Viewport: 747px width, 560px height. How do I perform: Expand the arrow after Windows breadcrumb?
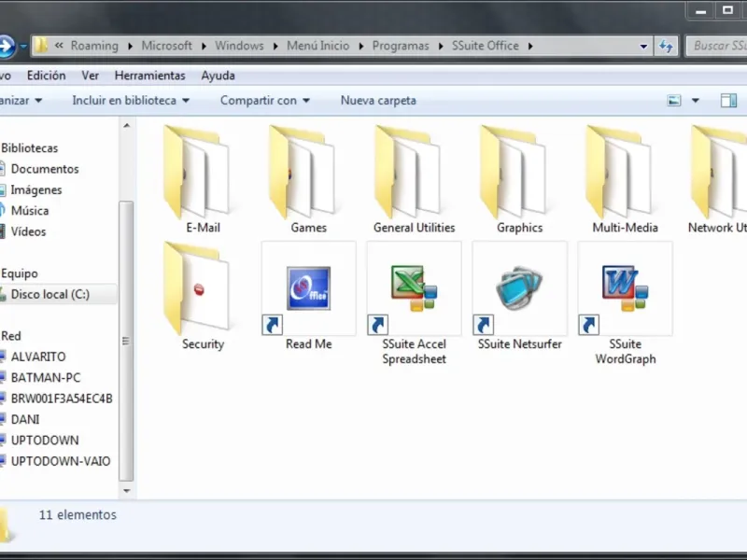tap(275, 46)
